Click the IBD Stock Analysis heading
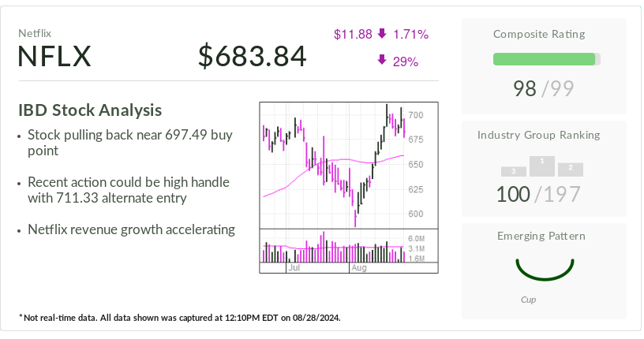This screenshot has height=339, width=644. pyautogui.click(x=90, y=110)
